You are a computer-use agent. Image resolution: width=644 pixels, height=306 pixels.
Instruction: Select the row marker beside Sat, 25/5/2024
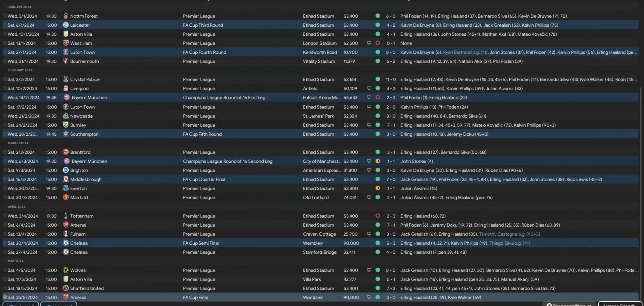[5, 297]
